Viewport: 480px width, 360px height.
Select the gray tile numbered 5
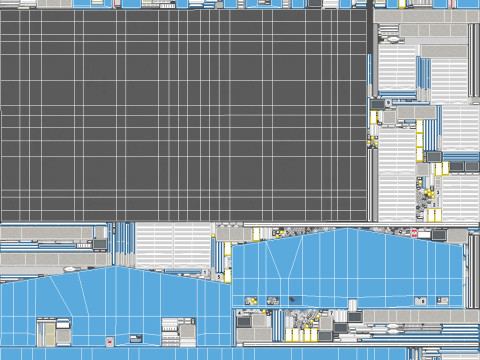(x=219, y=277)
